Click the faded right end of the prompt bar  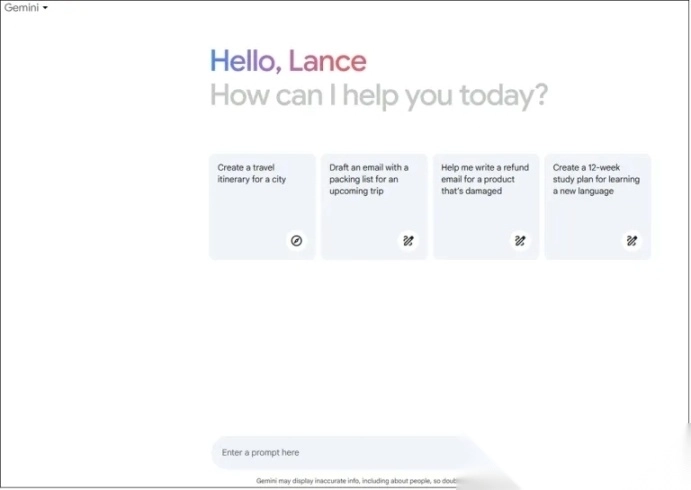(480, 453)
